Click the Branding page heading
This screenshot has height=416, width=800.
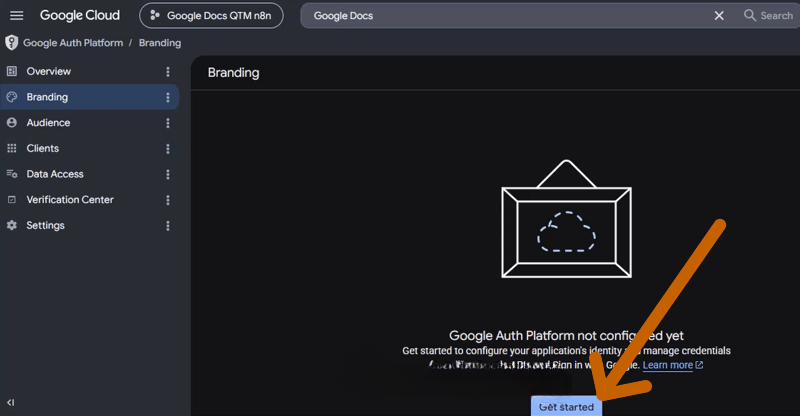coord(233,72)
